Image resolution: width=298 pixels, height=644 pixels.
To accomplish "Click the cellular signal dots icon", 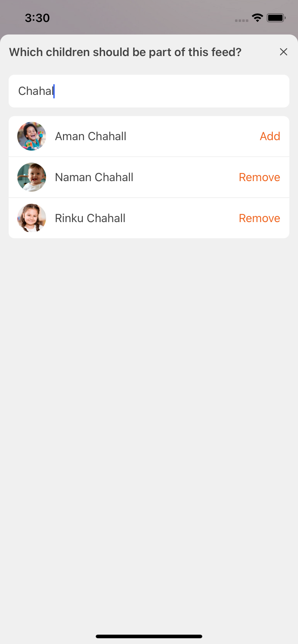I will tap(241, 20).
